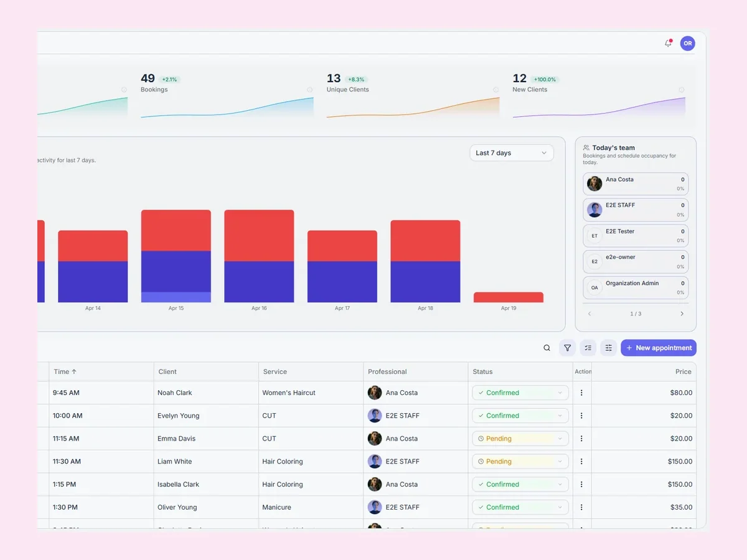Open the column settings sliders icon

pos(609,348)
